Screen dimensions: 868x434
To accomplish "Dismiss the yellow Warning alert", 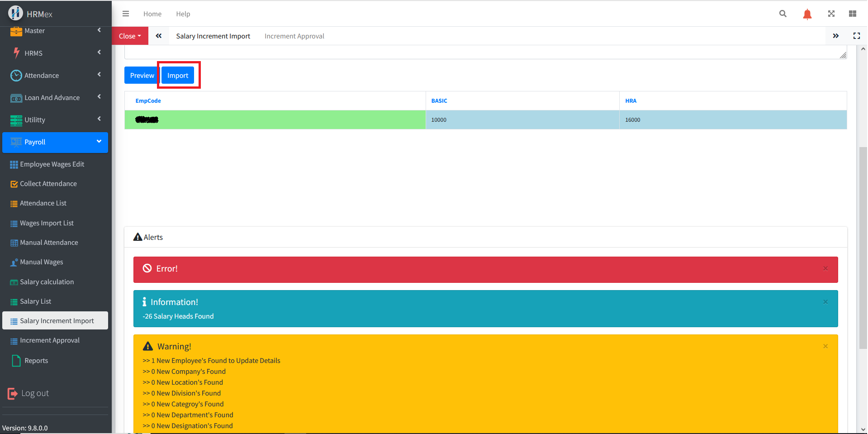I will point(825,347).
